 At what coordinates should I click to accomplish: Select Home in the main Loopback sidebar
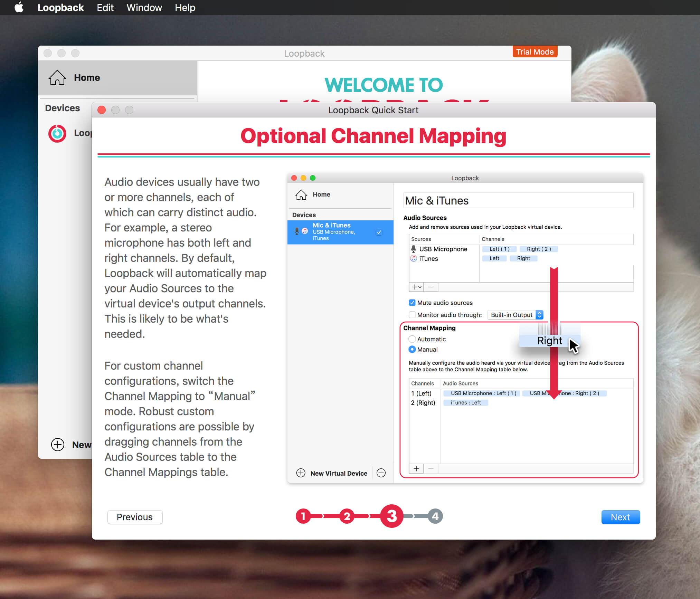tap(117, 78)
